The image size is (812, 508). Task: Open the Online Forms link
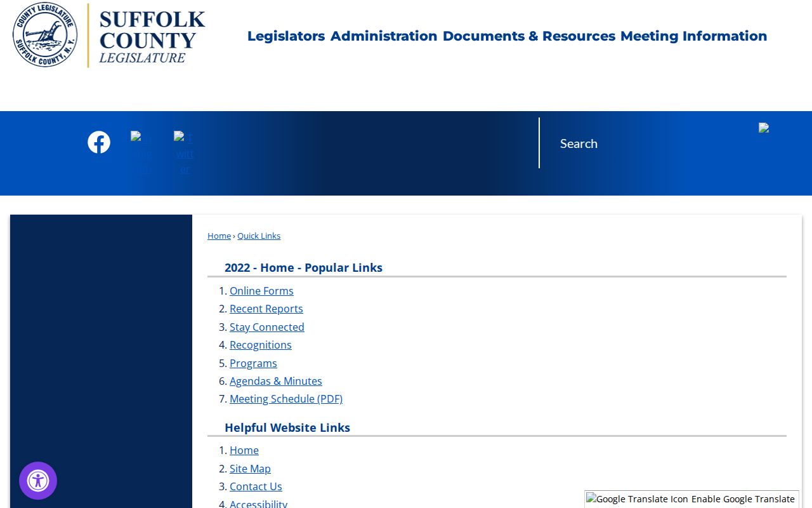pyautogui.click(x=261, y=291)
